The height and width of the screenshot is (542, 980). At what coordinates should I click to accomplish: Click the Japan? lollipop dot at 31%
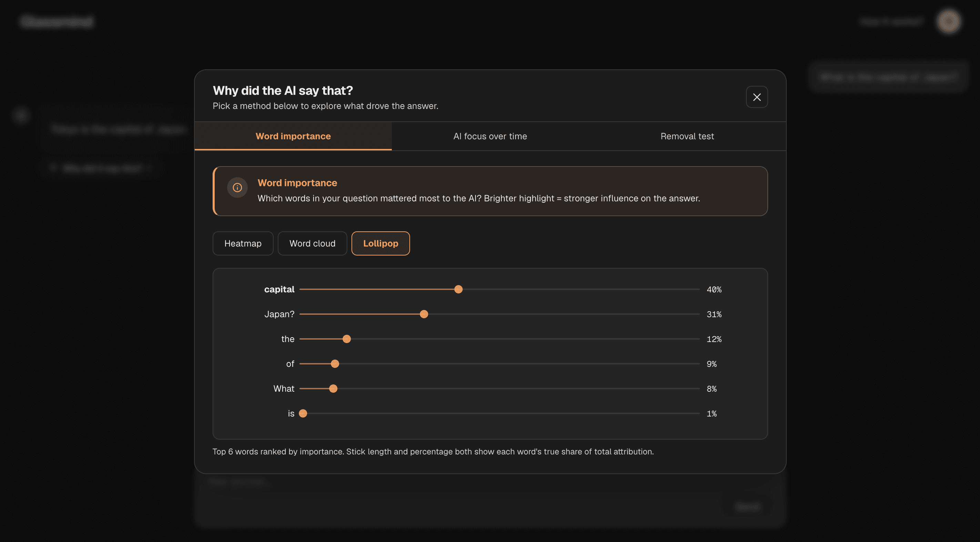pyautogui.click(x=423, y=314)
